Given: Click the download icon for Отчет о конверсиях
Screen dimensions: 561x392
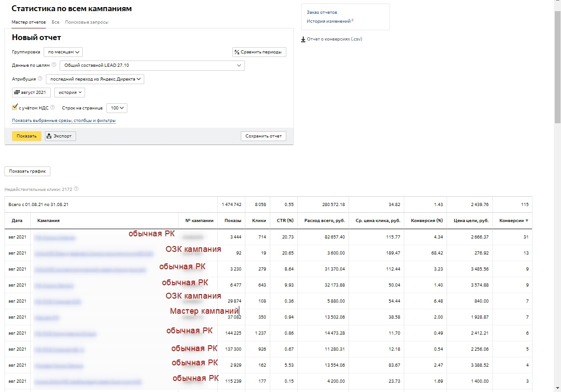Looking at the screenshot, I should click(x=303, y=39).
